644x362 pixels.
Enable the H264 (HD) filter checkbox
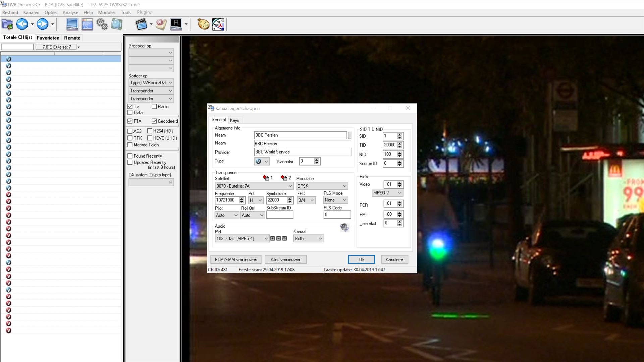150,131
